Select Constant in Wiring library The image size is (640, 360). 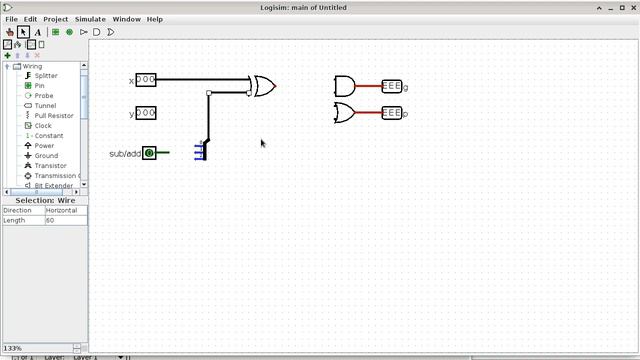[x=49, y=136]
